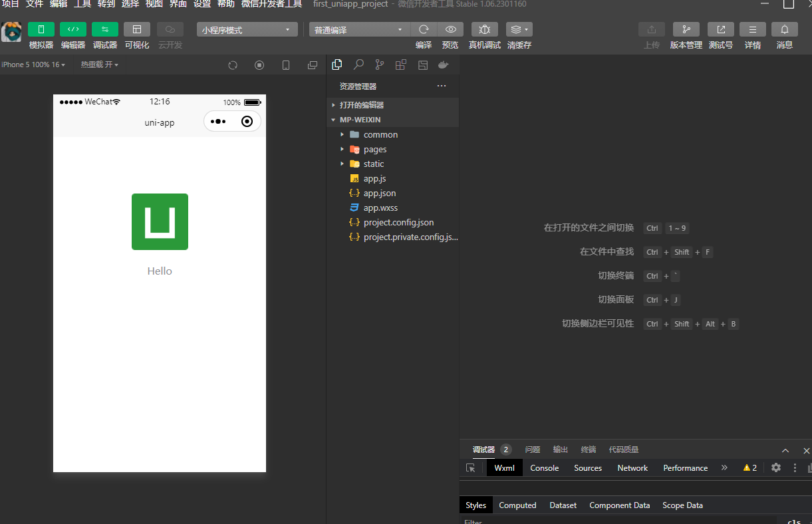Click the mini program menu dots capsule
Viewport: 812px width, 524px height.
(x=218, y=122)
